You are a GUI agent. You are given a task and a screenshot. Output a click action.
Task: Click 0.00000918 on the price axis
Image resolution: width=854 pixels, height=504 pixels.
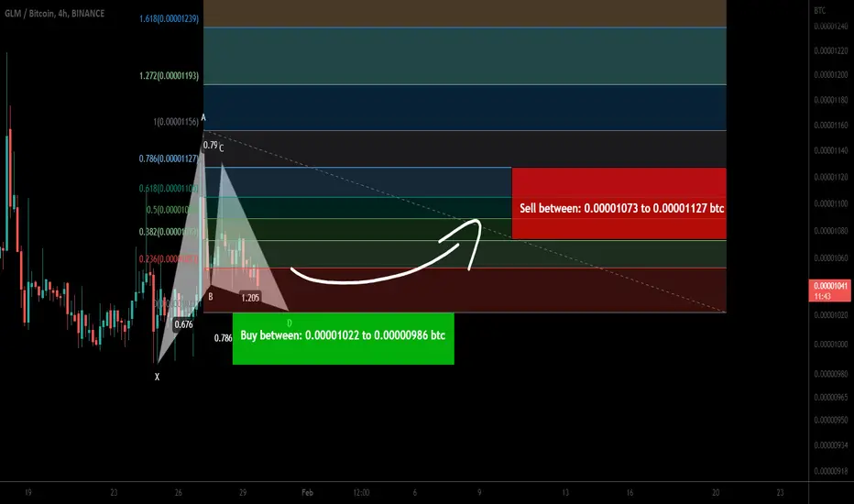click(x=830, y=470)
